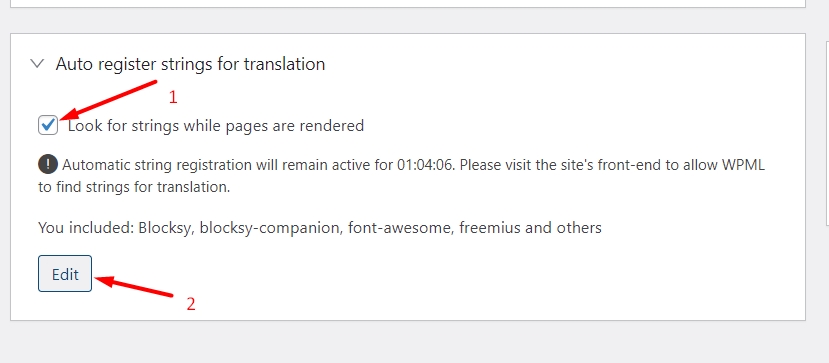This screenshot has height=363, width=829.
Task: Click the empty gray area below the panel
Action: pyautogui.click(x=407, y=342)
